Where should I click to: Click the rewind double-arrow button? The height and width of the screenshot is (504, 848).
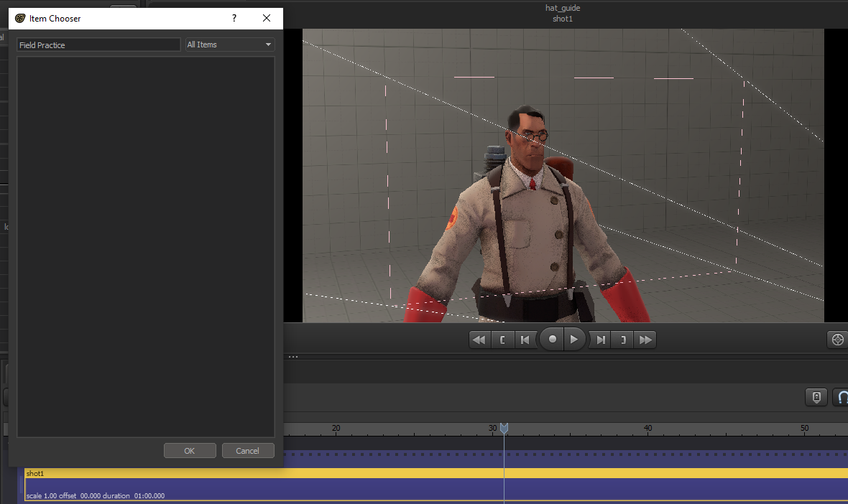click(479, 340)
